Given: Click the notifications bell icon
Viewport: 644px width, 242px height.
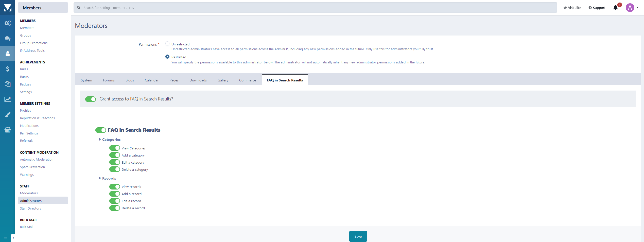Looking at the screenshot, I should pyautogui.click(x=615, y=8).
